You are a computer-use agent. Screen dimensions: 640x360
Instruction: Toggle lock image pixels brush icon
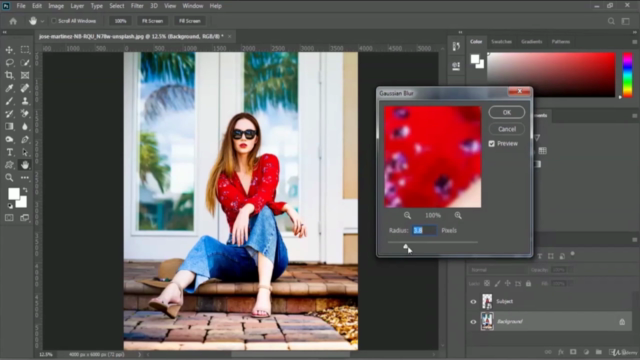[x=497, y=283]
